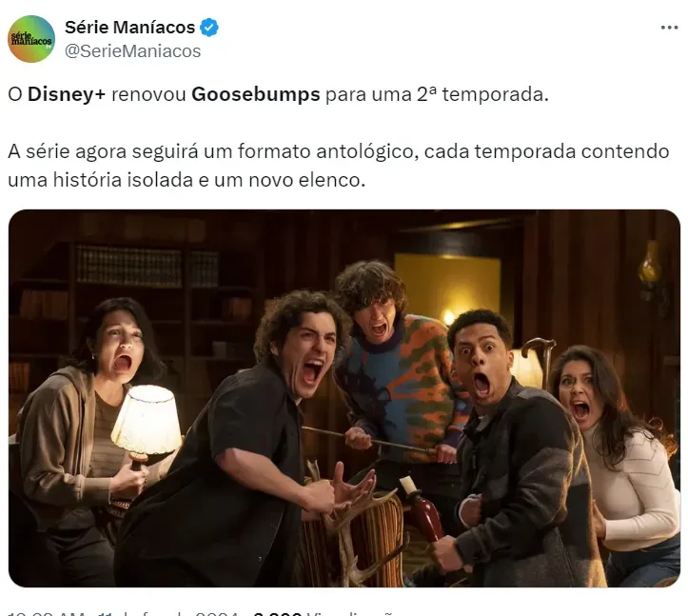688x616 pixels.
Task: Click the blue verified badge
Action: pos(208,28)
